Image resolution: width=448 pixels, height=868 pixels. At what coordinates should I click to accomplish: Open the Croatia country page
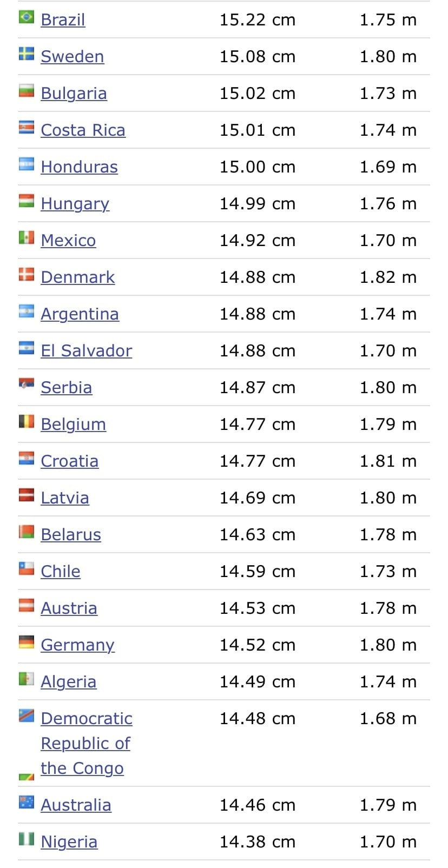70,461
